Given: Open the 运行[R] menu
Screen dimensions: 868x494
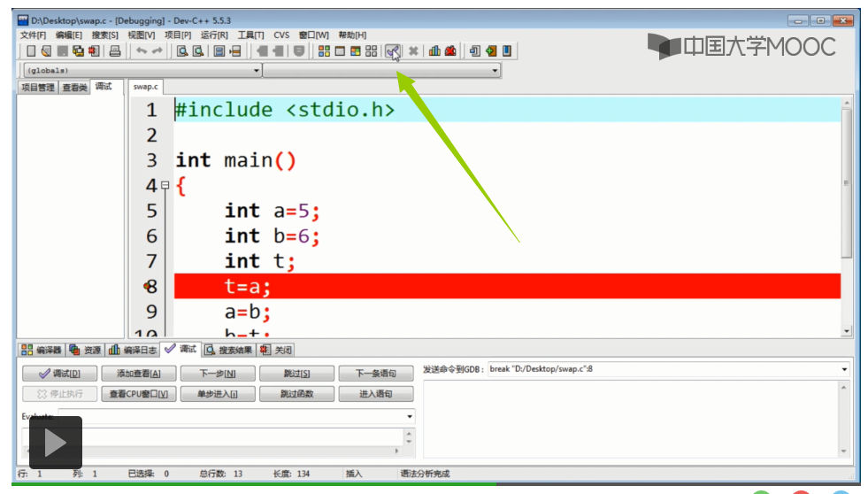Looking at the screenshot, I should 214,35.
